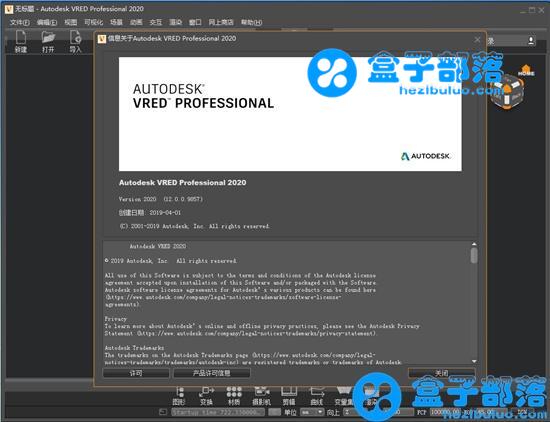The width and height of the screenshot is (550, 422).
Task: Open the 场景 menu
Action: point(116,22)
